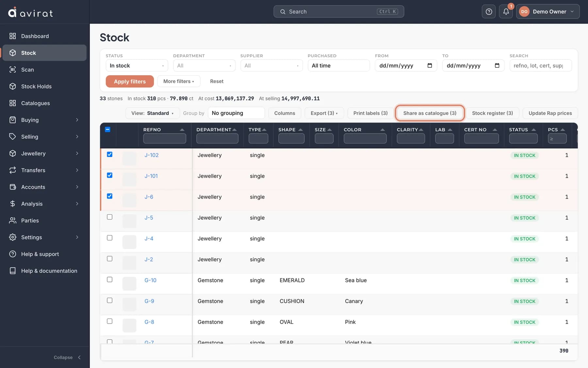588x368 pixels.
Task: Open the notifications bell
Action: click(x=506, y=11)
